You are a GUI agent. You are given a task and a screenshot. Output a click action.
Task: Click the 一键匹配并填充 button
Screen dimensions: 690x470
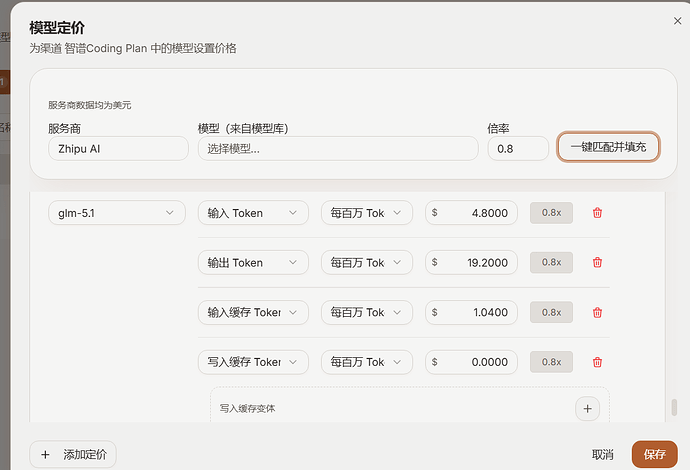[608, 147]
